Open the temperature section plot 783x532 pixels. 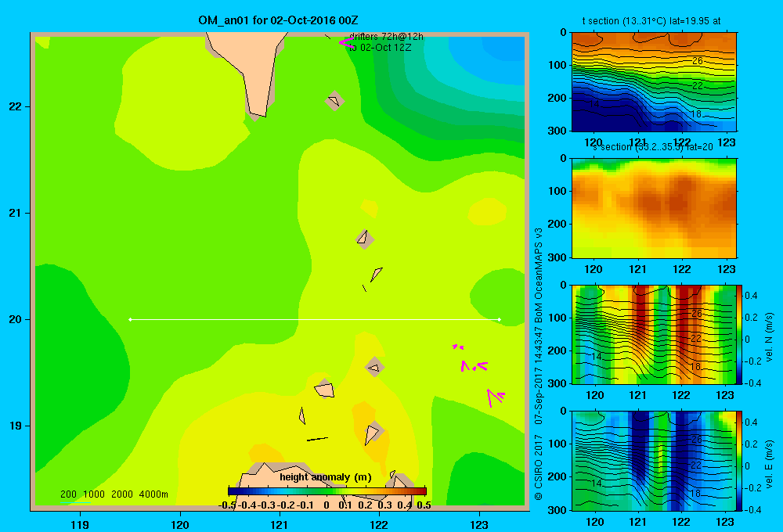(x=654, y=82)
